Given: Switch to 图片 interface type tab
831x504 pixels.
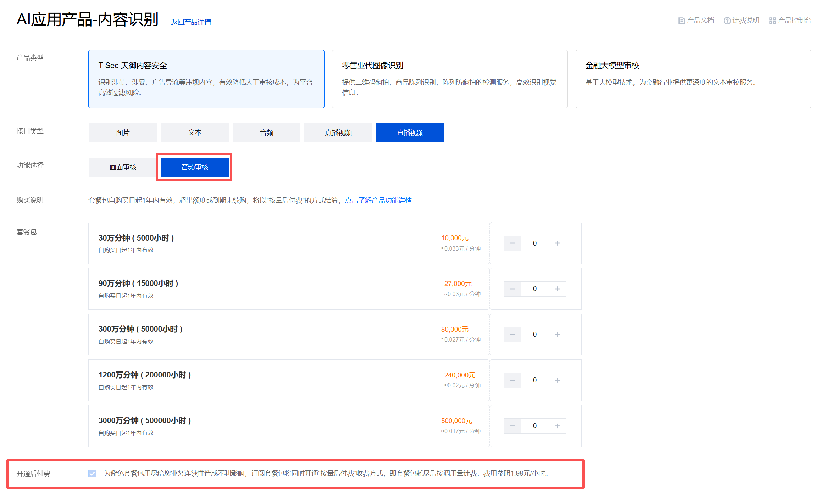Looking at the screenshot, I should (x=123, y=133).
